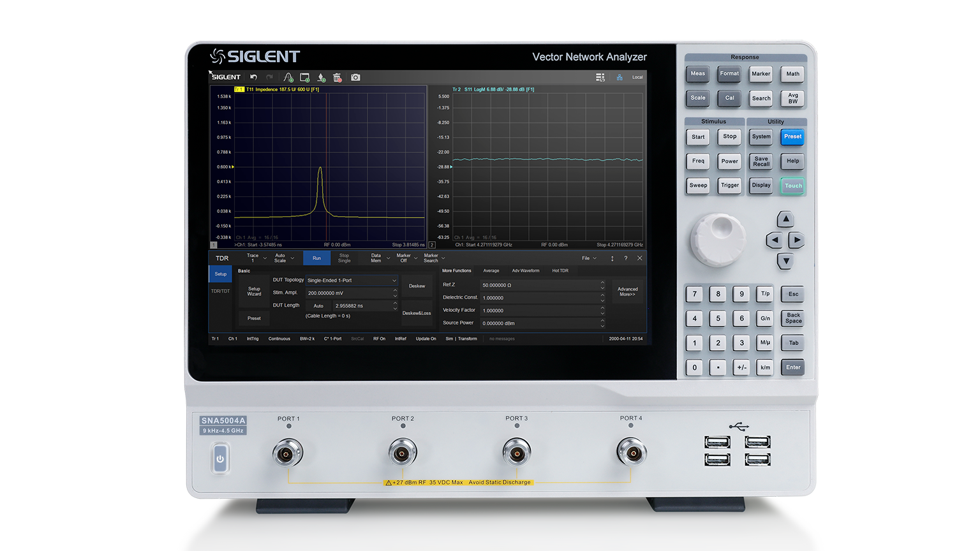
Task: Toggle the Touch key on the panel
Action: coord(793,186)
